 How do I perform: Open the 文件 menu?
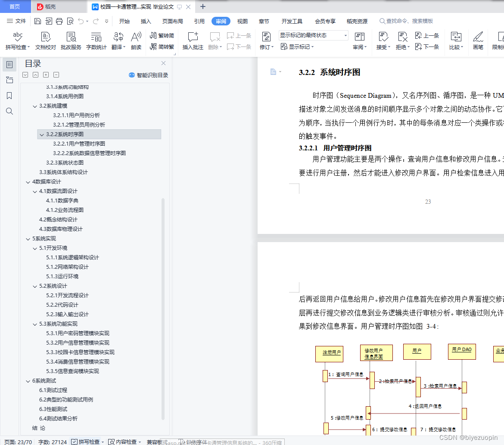16,21
